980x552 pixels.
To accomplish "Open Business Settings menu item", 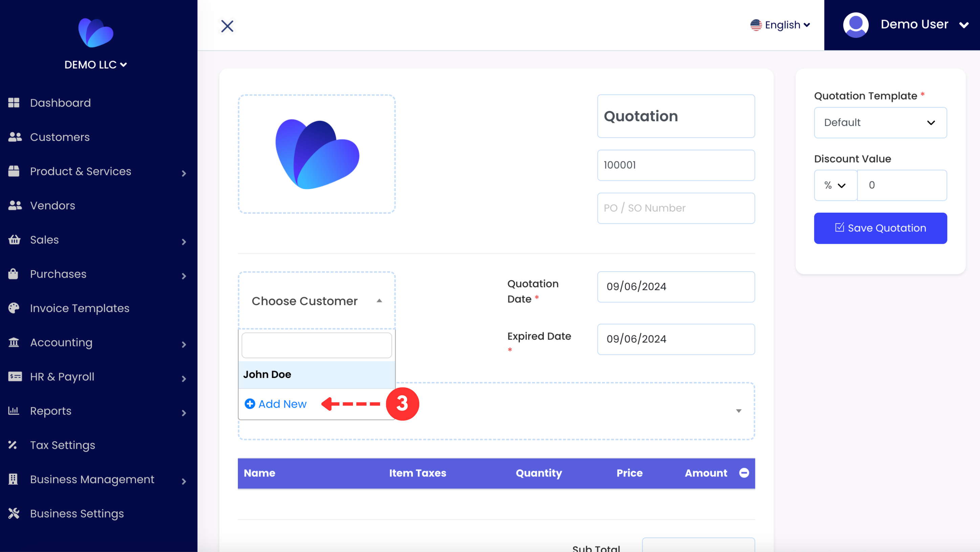I will [x=77, y=513].
